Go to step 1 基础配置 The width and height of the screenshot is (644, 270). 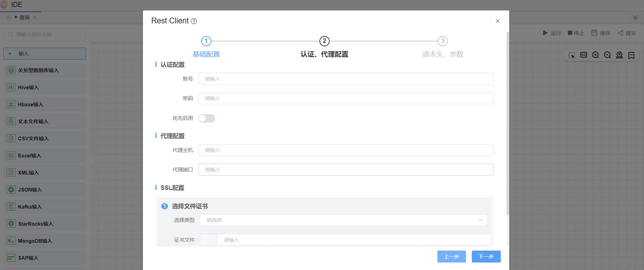click(x=206, y=41)
